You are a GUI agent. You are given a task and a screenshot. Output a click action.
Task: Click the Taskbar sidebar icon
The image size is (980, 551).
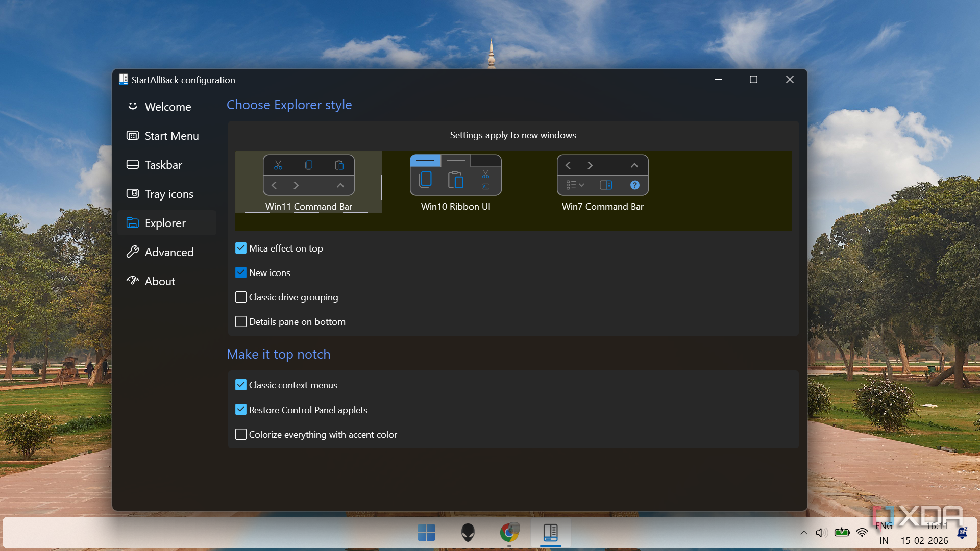133,164
